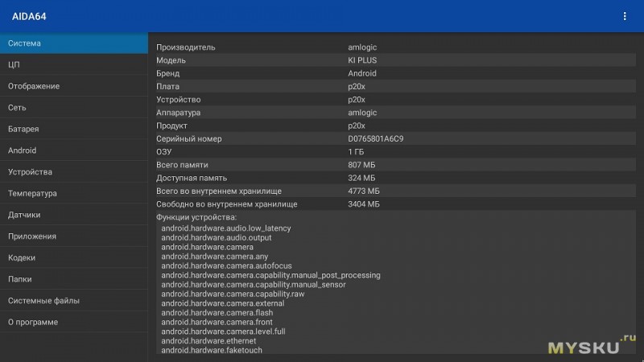Click the RAM value 1 ГБ
This screenshot has height=362, width=644.
tap(356, 152)
